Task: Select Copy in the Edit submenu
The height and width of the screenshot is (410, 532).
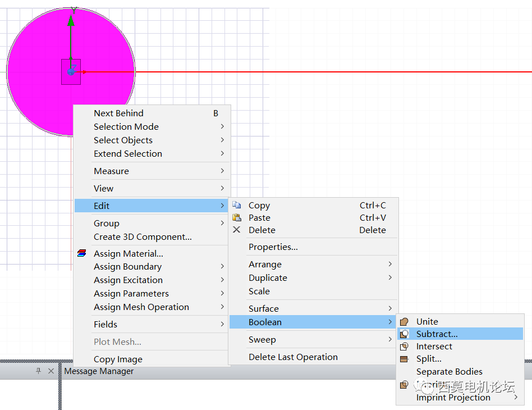Action: pyautogui.click(x=314, y=205)
